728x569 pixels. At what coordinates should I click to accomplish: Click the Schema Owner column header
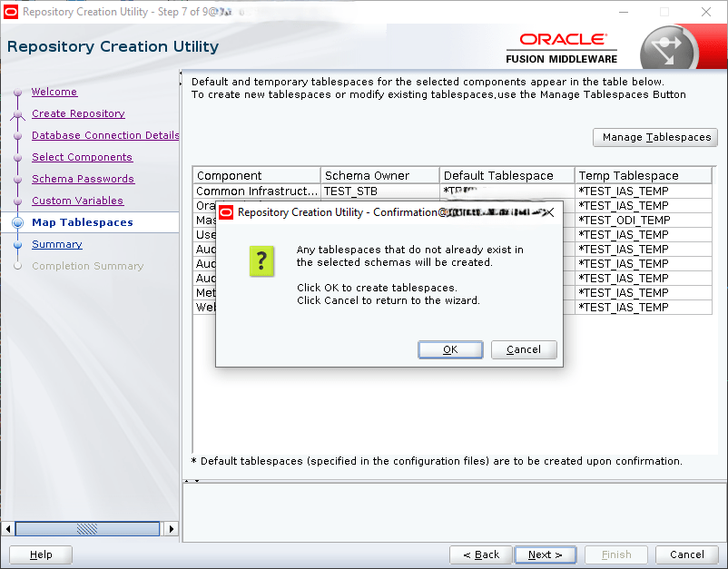(379, 175)
